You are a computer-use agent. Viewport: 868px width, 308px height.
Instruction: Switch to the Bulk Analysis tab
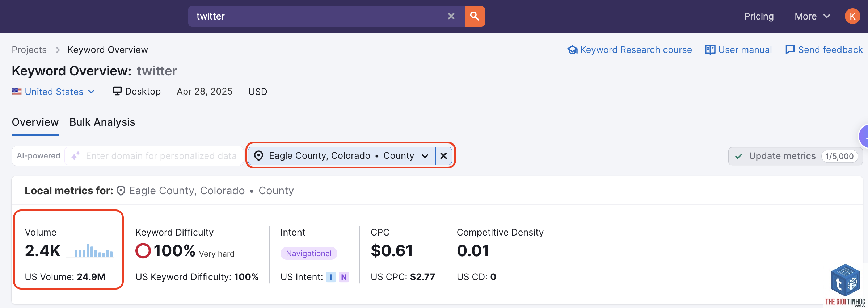click(x=102, y=122)
